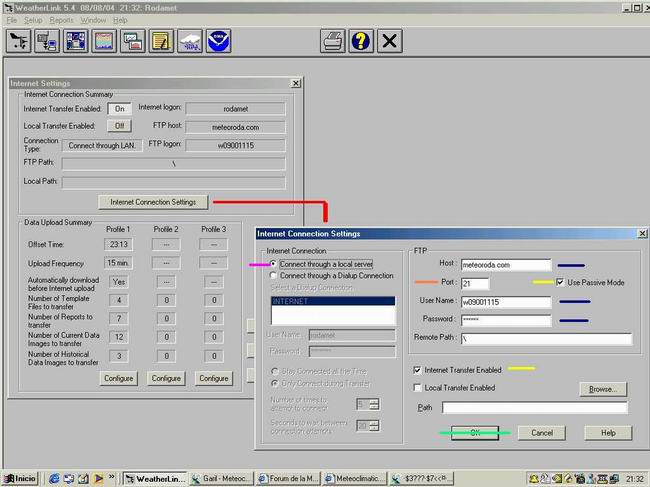
Task: Select INTERNET in dialup connection list
Action: point(333,301)
